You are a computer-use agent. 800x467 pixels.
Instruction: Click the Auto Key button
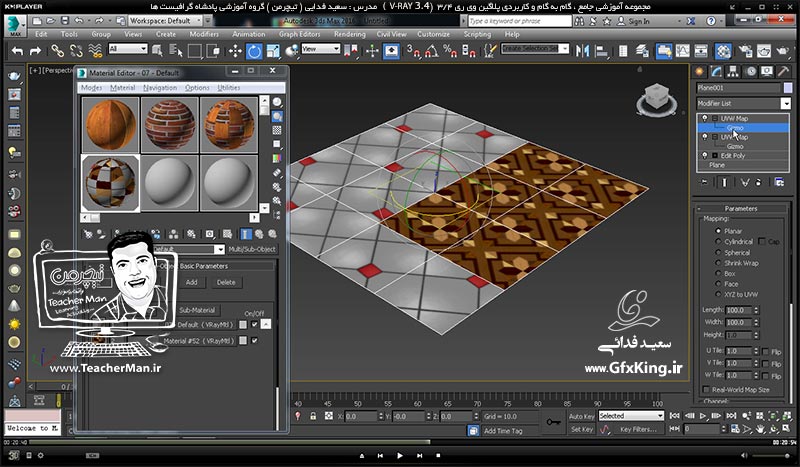[581, 416]
